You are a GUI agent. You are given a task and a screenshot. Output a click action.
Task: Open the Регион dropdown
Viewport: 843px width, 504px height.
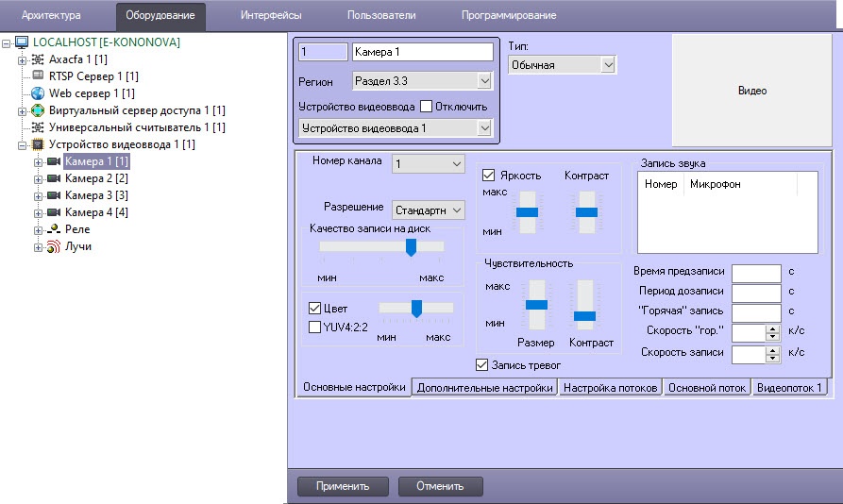[484, 81]
